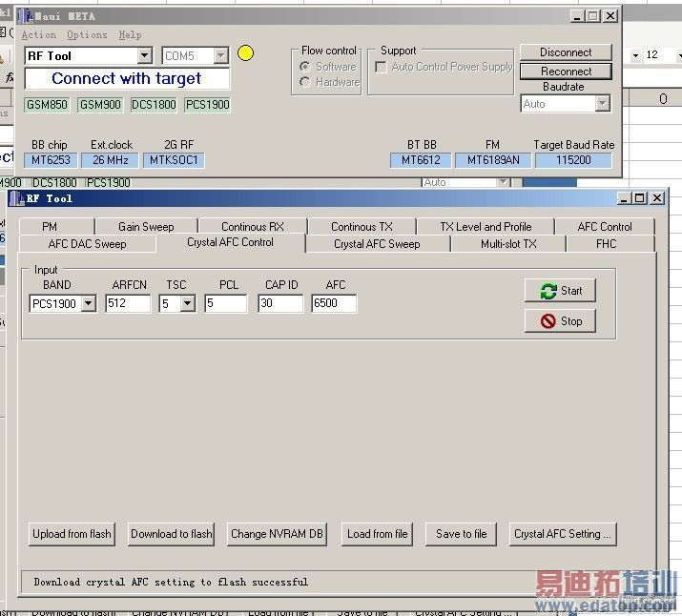
Task: Click the MT6612 BT BB value
Action: click(x=421, y=160)
